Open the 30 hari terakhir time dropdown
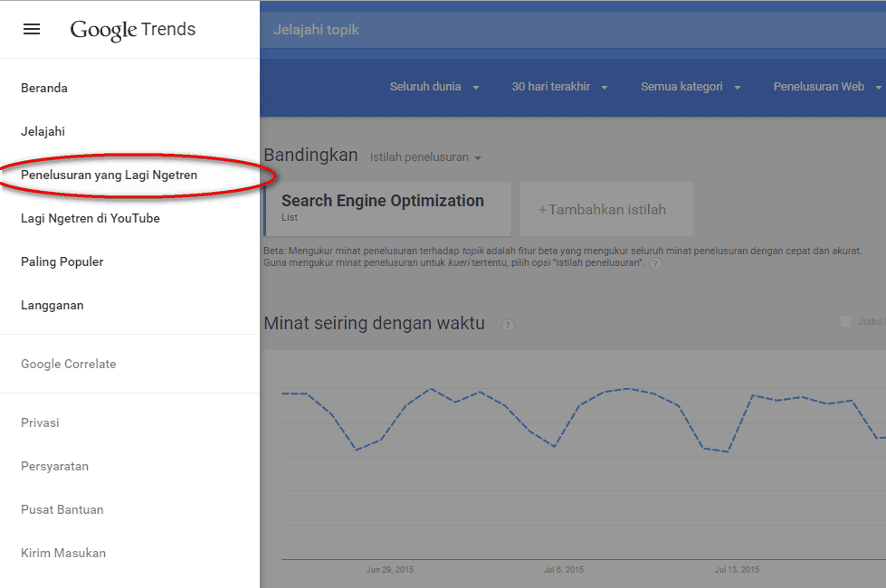Viewport: 886px width, 588px height. [x=559, y=87]
